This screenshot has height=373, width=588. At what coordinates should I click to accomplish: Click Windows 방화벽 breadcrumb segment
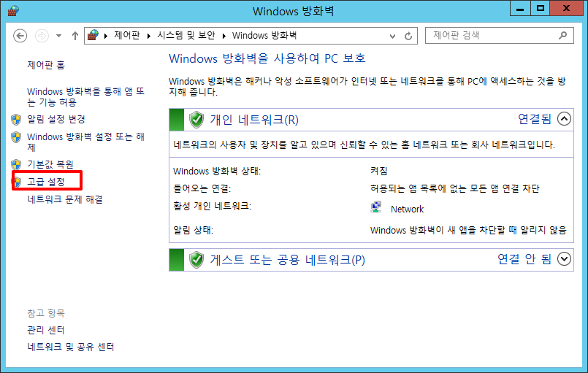click(x=264, y=35)
